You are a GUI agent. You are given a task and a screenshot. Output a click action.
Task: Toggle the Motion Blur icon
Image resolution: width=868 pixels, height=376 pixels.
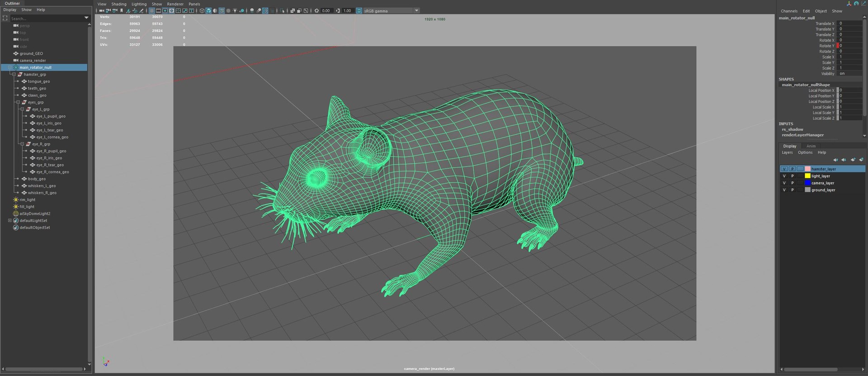259,10
